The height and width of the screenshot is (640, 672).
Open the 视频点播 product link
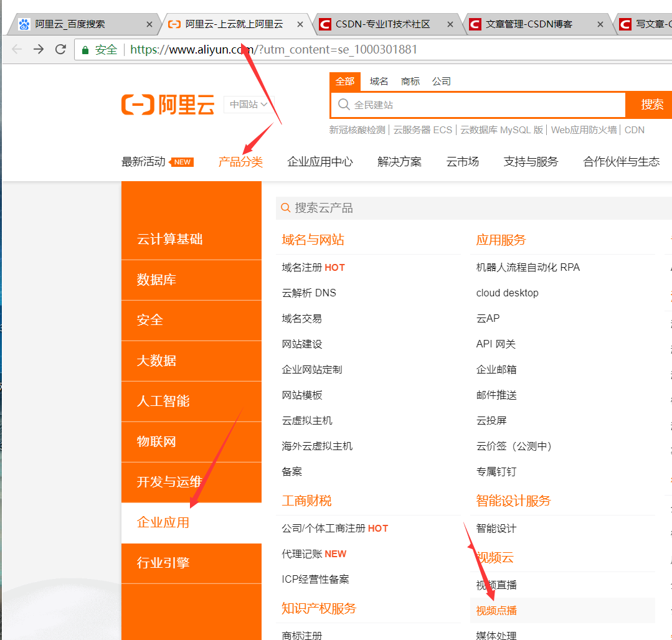[495, 610]
